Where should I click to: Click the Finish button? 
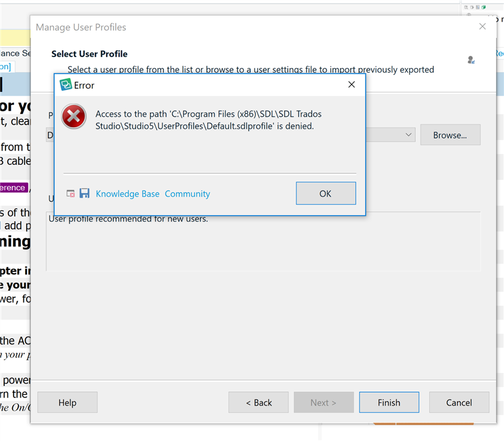(389, 402)
